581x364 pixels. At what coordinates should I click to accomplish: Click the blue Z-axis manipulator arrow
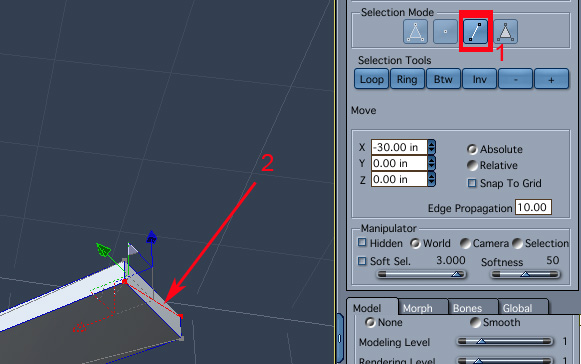coord(152,237)
